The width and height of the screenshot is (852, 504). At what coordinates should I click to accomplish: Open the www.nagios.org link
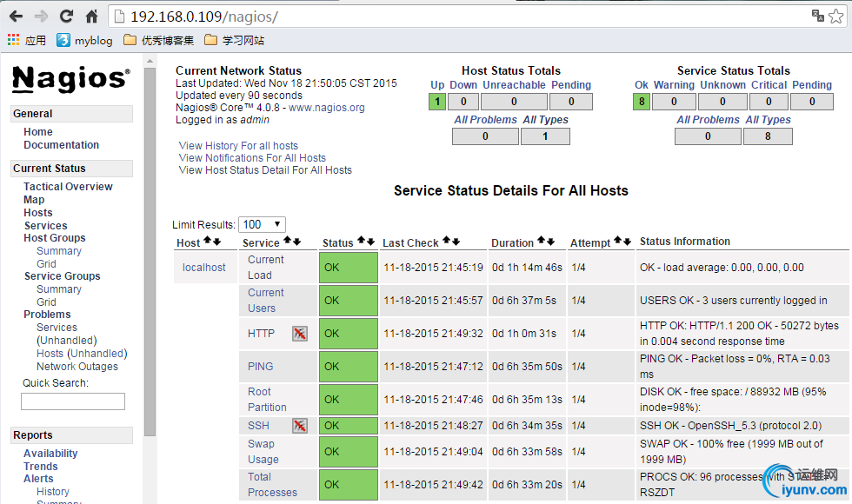click(x=327, y=108)
